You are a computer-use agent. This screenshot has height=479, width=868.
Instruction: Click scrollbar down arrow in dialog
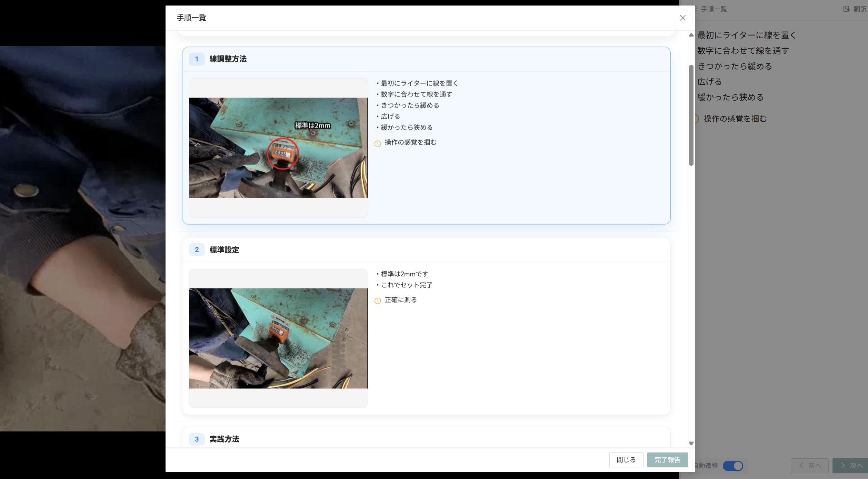point(691,444)
